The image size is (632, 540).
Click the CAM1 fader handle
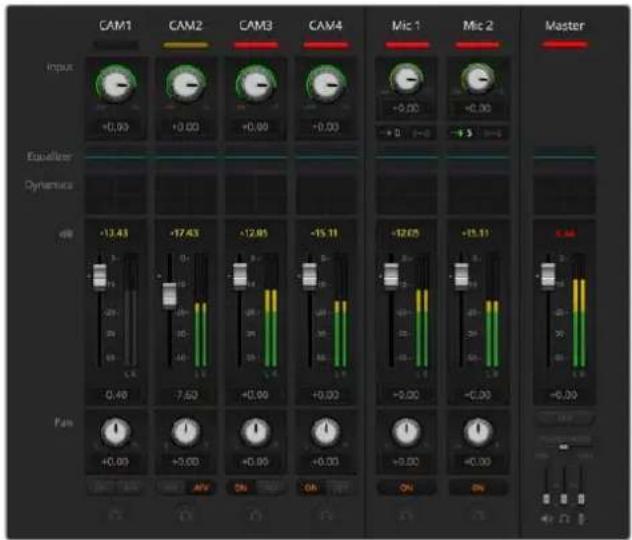point(100,276)
